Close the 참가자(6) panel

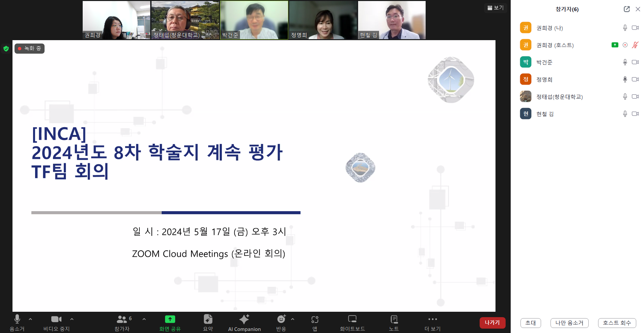tap(638, 9)
